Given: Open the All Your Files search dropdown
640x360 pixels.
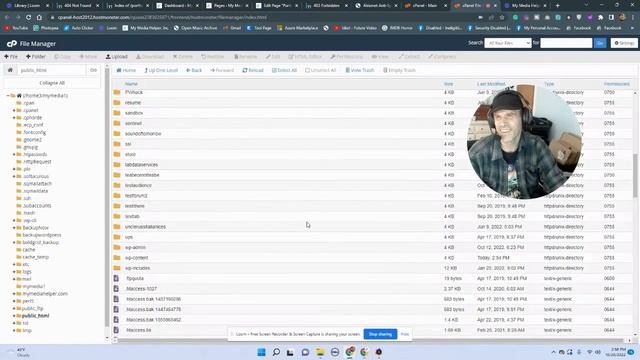Looking at the screenshot, I should [x=508, y=43].
